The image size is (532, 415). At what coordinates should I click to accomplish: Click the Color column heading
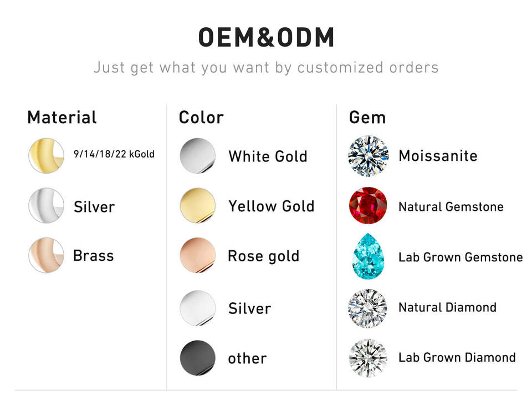201,118
